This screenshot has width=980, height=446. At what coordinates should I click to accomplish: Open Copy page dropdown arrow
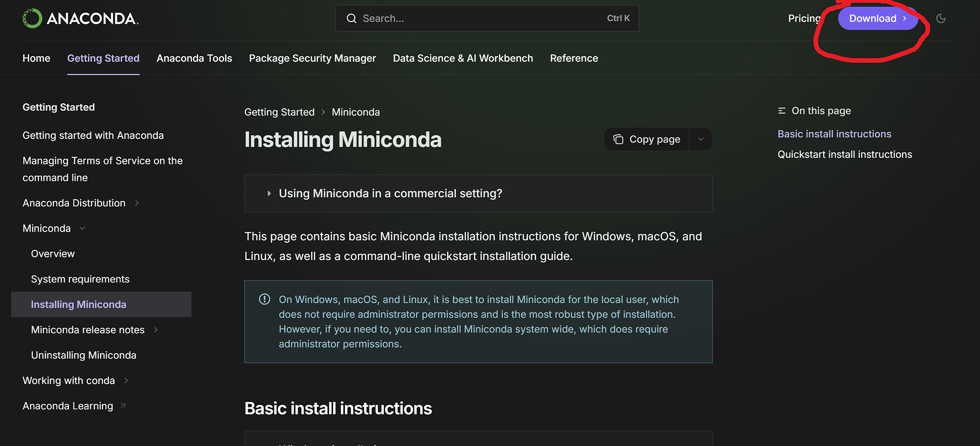(701, 139)
